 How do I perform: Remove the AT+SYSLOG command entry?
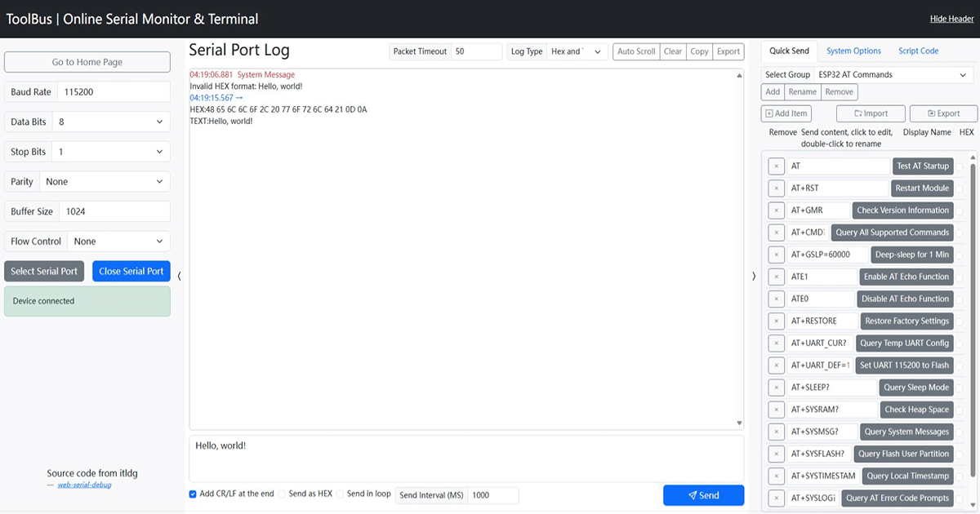[x=776, y=497]
